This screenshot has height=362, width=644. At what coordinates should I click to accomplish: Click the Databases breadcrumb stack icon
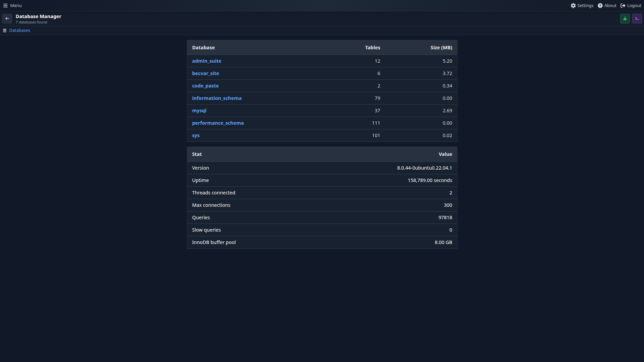point(5,31)
